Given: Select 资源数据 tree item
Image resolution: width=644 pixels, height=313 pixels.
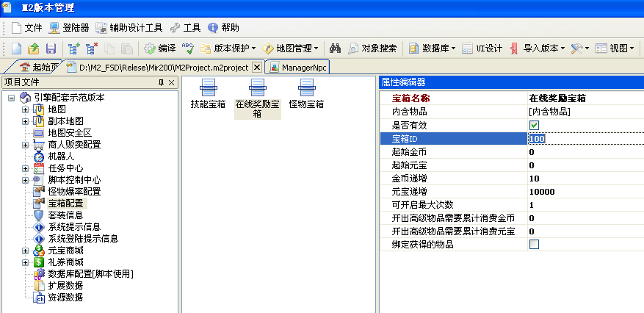Looking at the screenshot, I should (65, 298).
